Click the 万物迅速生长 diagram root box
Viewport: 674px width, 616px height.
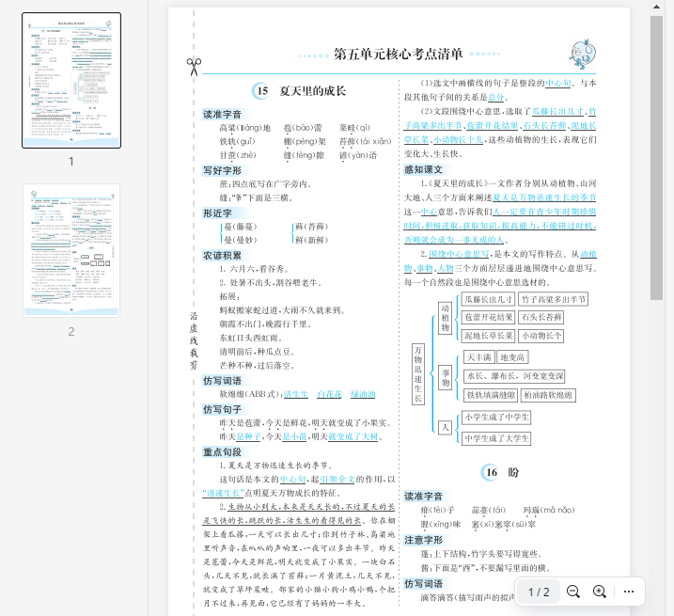coord(418,373)
